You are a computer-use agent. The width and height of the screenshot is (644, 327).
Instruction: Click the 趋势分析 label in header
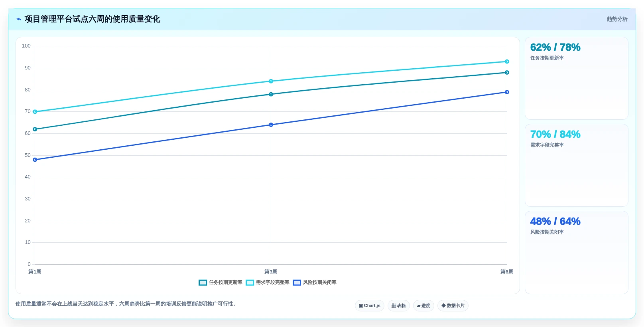(617, 19)
